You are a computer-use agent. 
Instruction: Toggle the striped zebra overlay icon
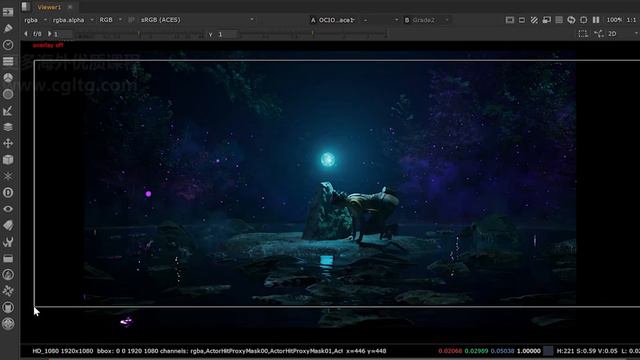534,20
